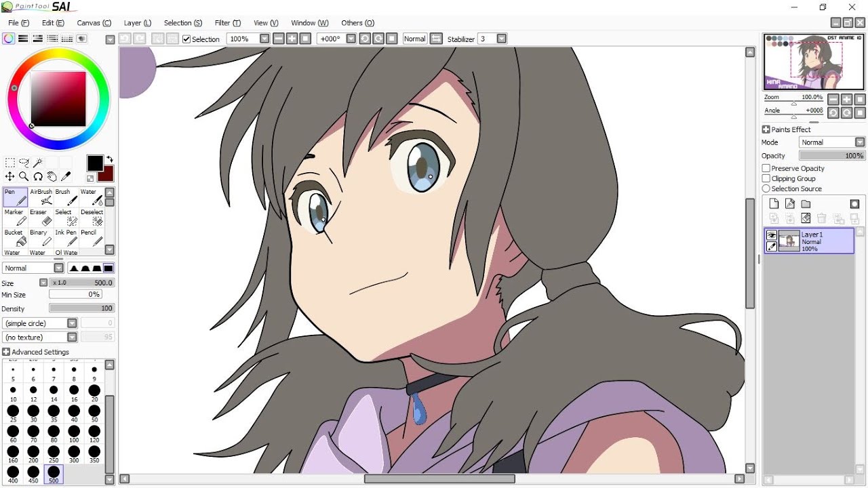Open the Filter menu
The width and height of the screenshot is (868, 488).
[x=227, y=23]
